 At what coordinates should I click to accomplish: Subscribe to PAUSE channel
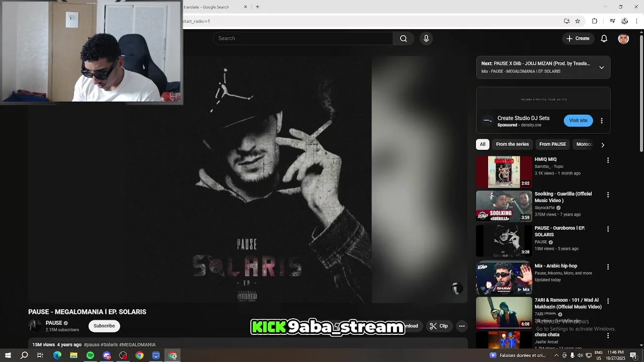pos(104,326)
